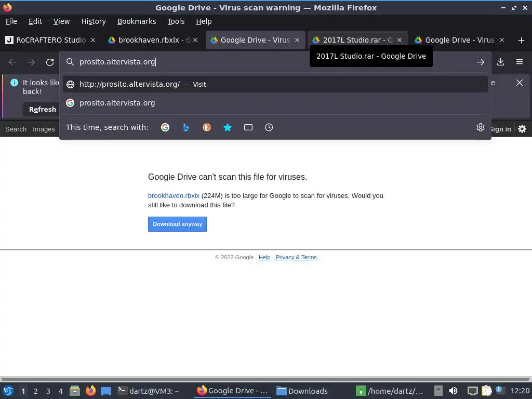532x399 pixels.
Task: Open update notifier tray icon
Action: (500, 390)
